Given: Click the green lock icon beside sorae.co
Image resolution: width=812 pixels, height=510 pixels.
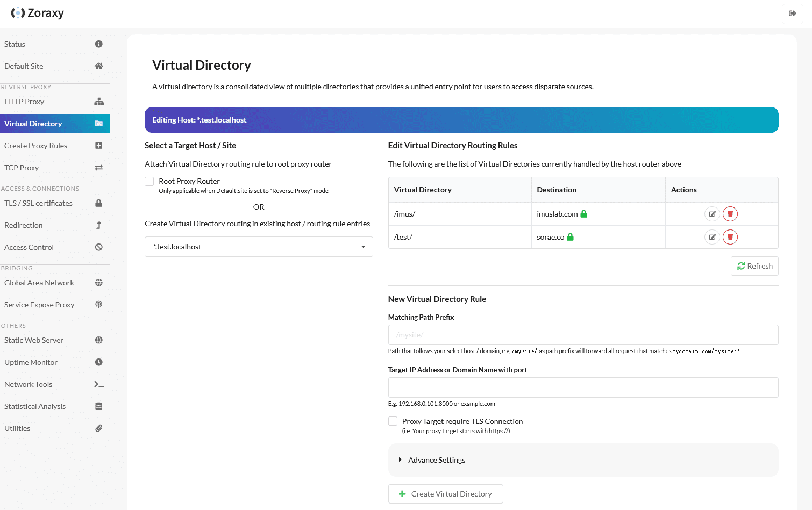Looking at the screenshot, I should [x=570, y=237].
